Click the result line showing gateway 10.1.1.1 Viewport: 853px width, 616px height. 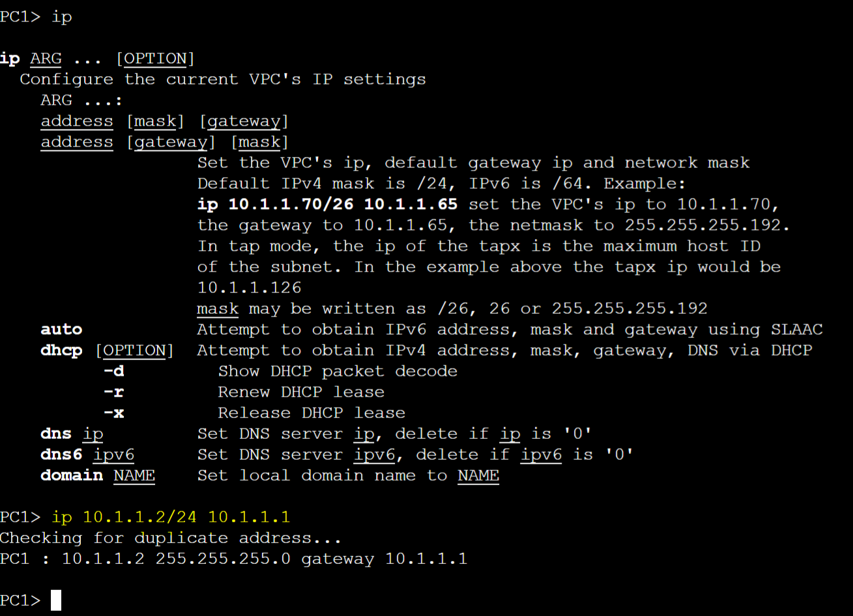coord(233,559)
